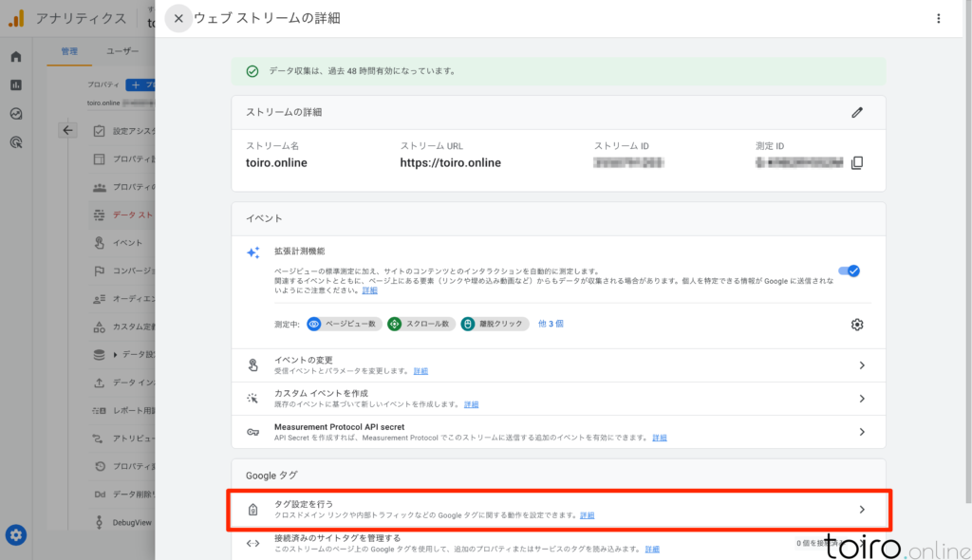Click the back arrow in property column
This screenshot has width=972, height=560.
[x=67, y=131]
